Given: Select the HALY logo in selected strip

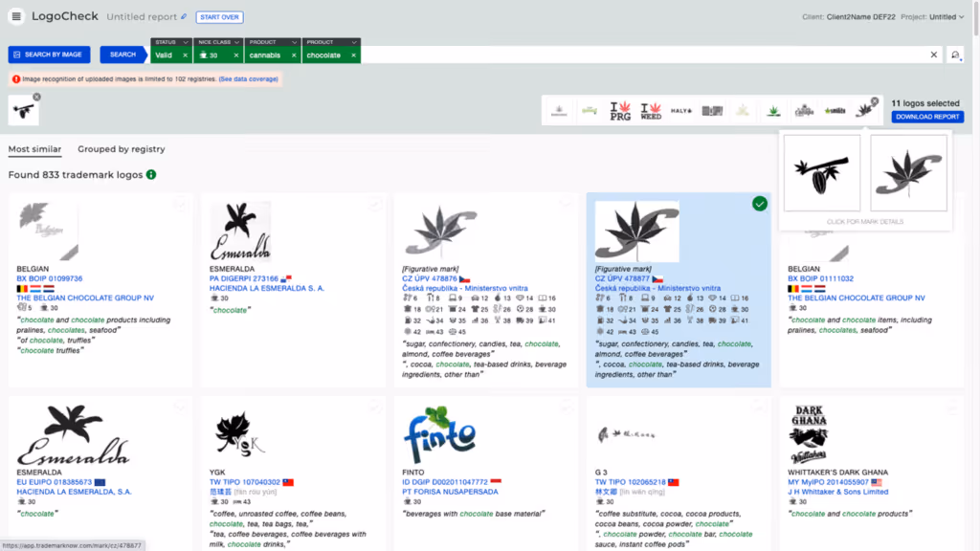Looking at the screenshot, I should [x=681, y=111].
